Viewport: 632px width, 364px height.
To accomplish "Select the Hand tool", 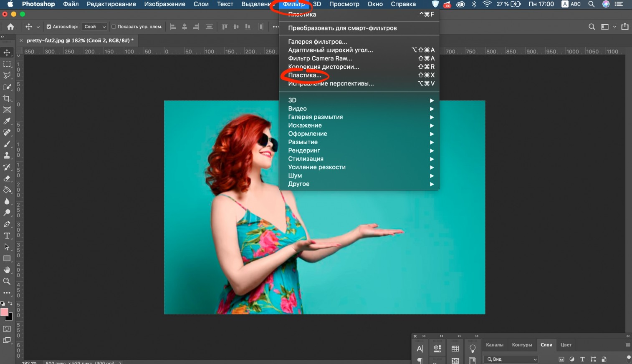I will [x=7, y=270].
